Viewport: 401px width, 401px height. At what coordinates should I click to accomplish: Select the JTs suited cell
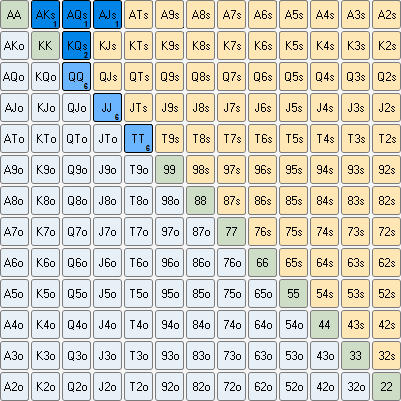[139, 108]
